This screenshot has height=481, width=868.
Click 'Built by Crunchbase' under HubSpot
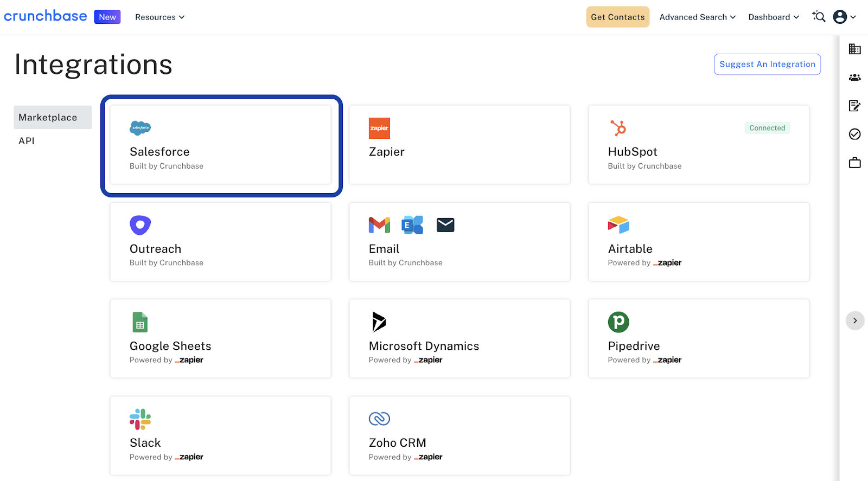644,166
